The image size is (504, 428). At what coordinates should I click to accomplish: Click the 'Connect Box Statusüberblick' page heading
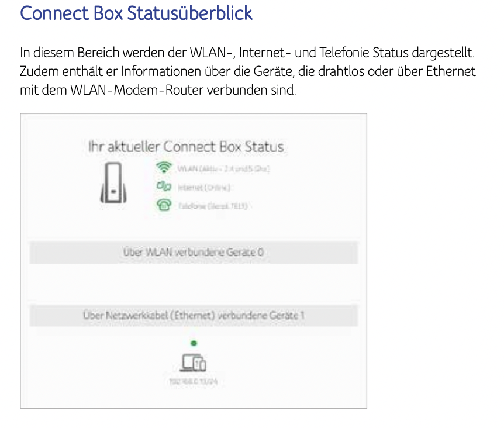coord(136,13)
